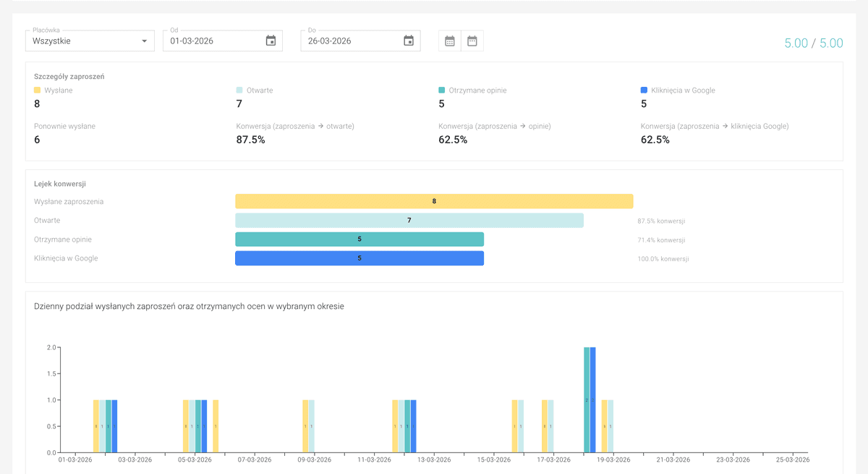
Task: Click the blue Kliknięcia w Google legend square
Action: coord(644,90)
